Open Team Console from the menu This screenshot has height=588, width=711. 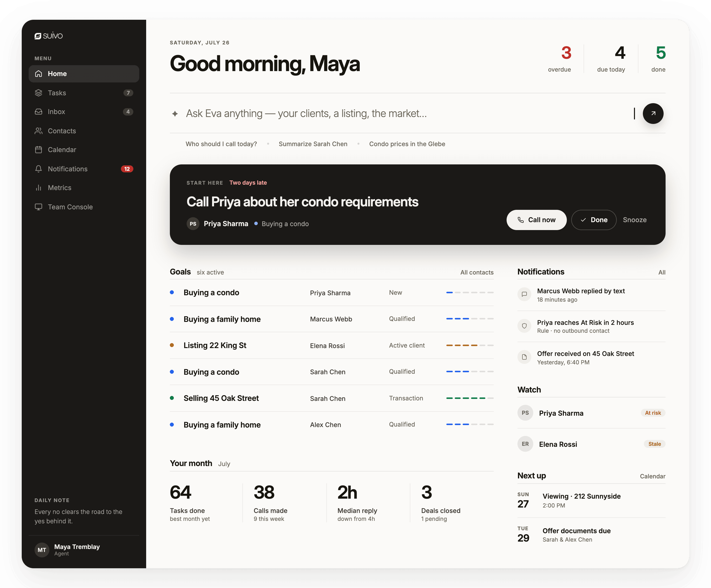point(84,207)
